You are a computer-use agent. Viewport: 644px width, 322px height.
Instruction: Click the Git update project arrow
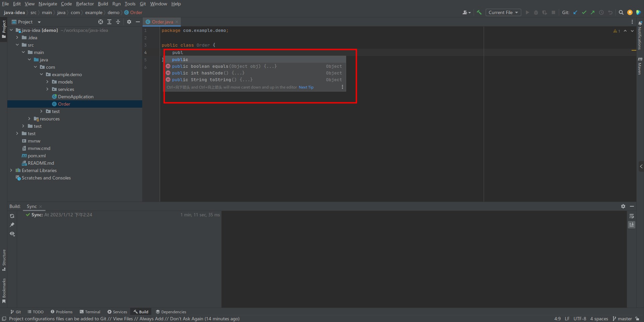tap(575, 12)
